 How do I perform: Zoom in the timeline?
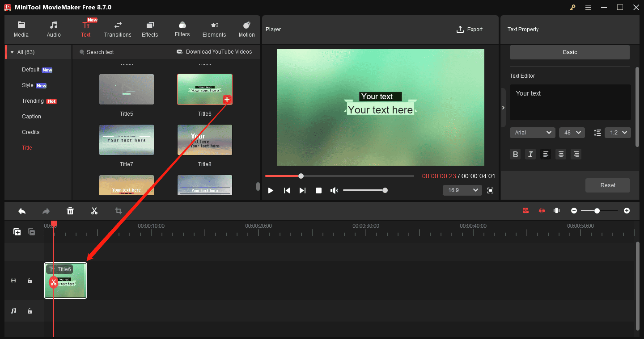pos(627,211)
